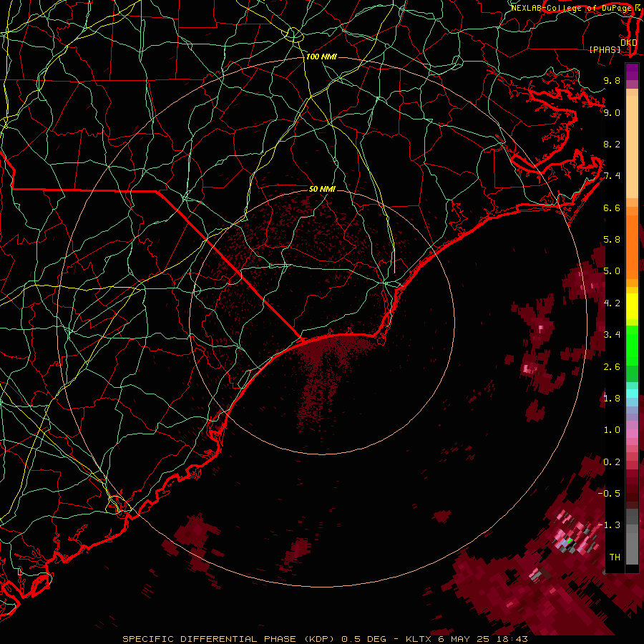The image size is (644, 644).
Task: Click the 2.6 color scale value
Action: pos(612,367)
